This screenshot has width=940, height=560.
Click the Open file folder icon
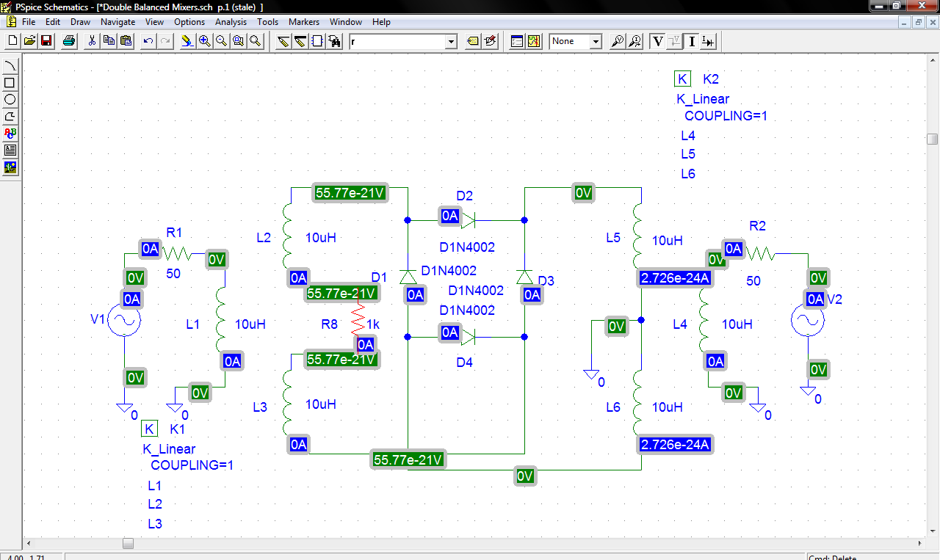[29, 41]
